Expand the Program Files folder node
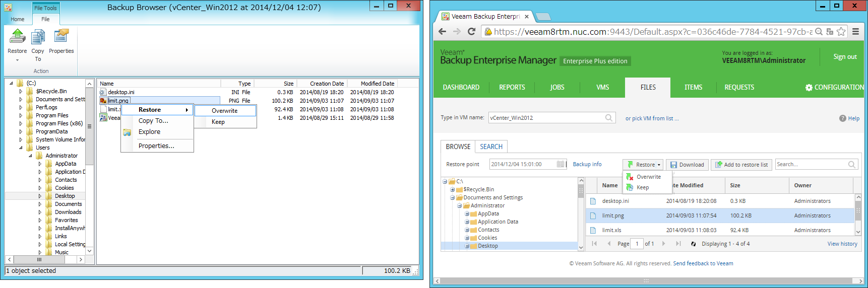868x288 pixels. pos(21,116)
